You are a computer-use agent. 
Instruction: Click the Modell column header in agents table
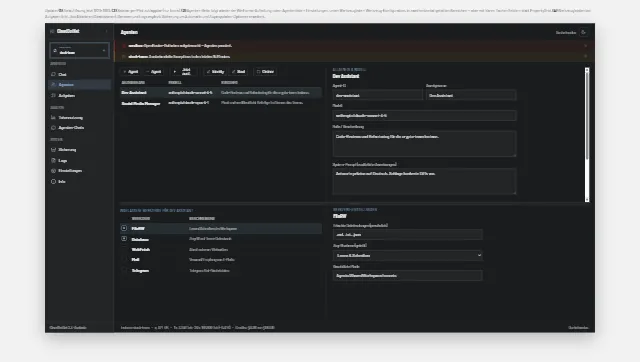coord(175,82)
